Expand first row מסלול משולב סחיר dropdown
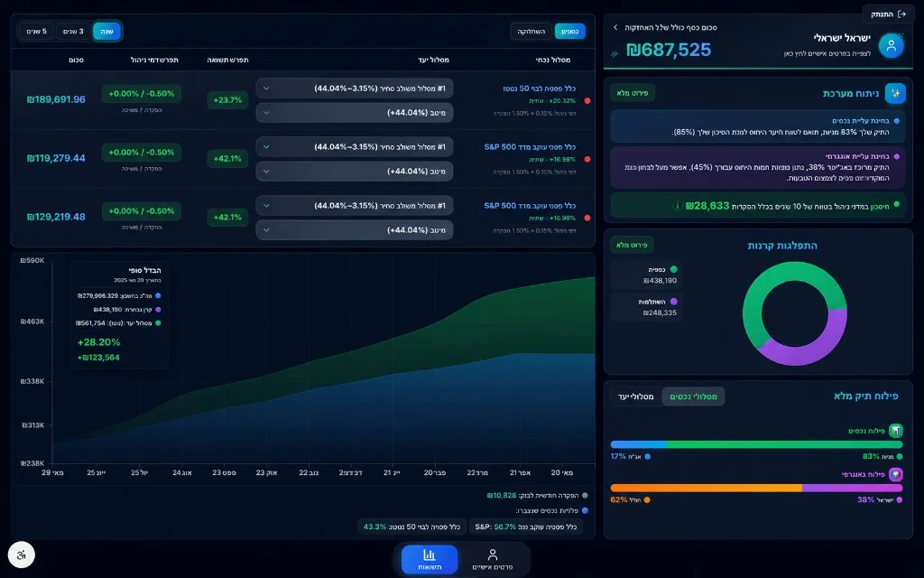The height and width of the screenshot is (578, 924). (x=354, y=89)
